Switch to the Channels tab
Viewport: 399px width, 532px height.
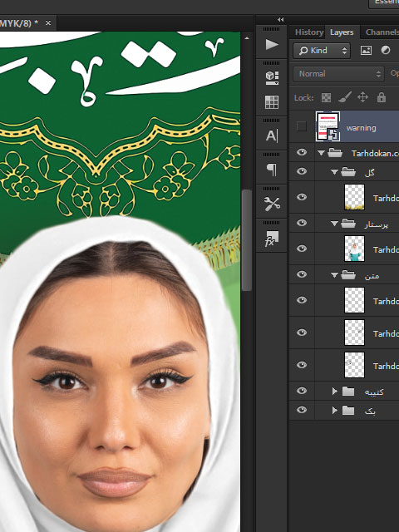coord(382,32)
